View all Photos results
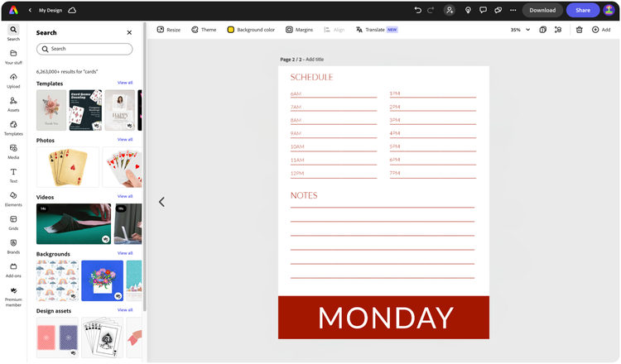Screen dimensions: 621x364 (125, 139)
